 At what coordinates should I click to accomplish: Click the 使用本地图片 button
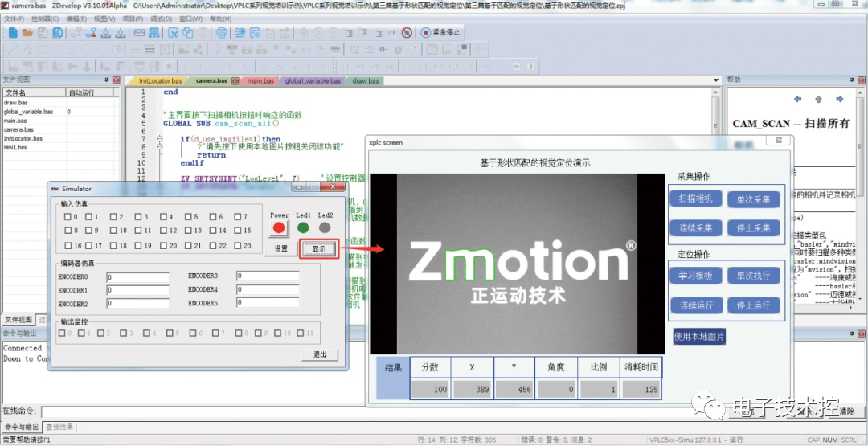pos(699,337)
